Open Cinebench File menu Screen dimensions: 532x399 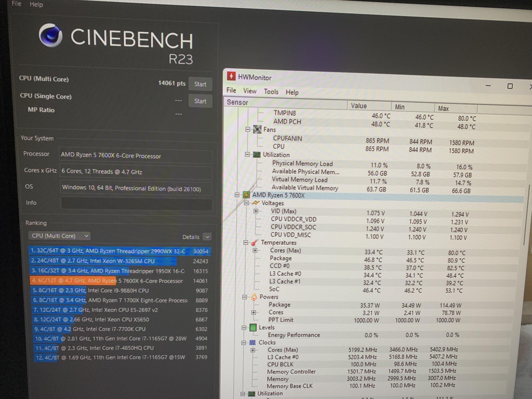pyautogui.click(x=16, y=3)
